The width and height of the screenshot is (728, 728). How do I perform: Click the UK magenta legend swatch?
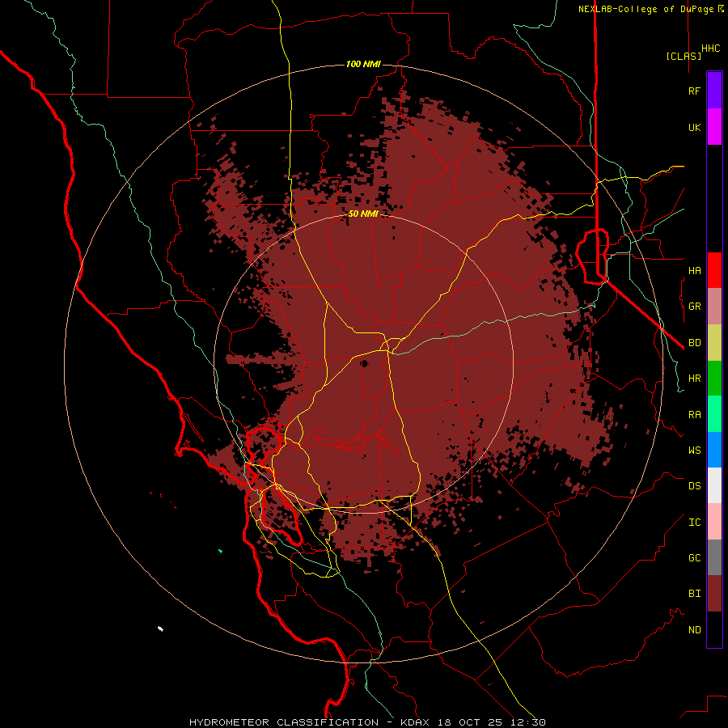(x=714, y=127)
